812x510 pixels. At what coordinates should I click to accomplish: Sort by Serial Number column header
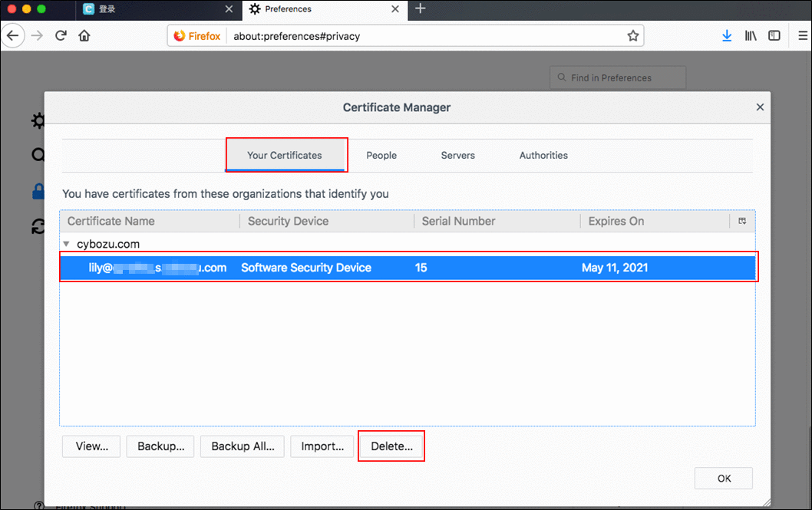pos(497,222)
